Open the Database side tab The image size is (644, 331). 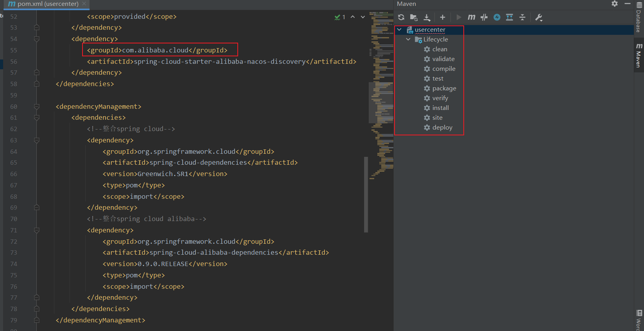[x=639, y=18]
